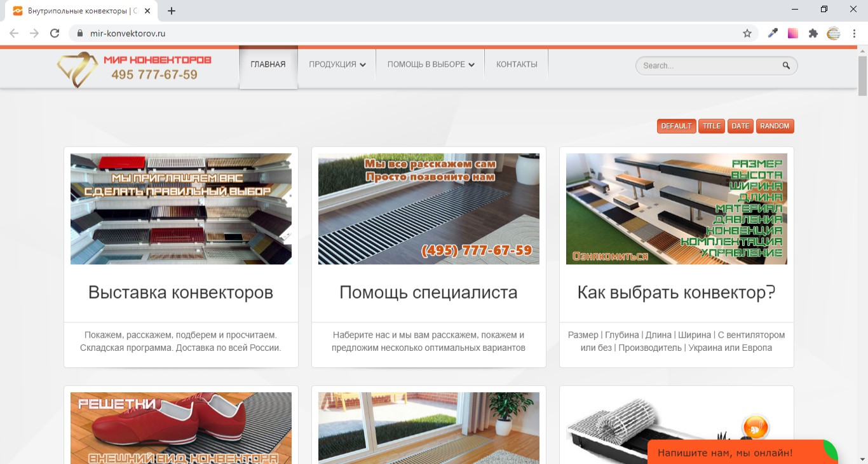Open the Выставка конвекторов image

(x=181, y=208)
